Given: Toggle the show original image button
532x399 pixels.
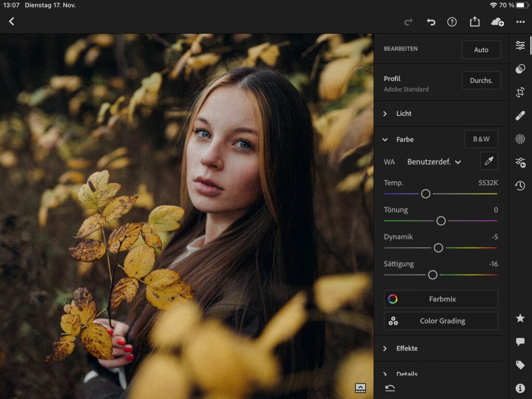Looking at the screenshot, I should 361,388.
